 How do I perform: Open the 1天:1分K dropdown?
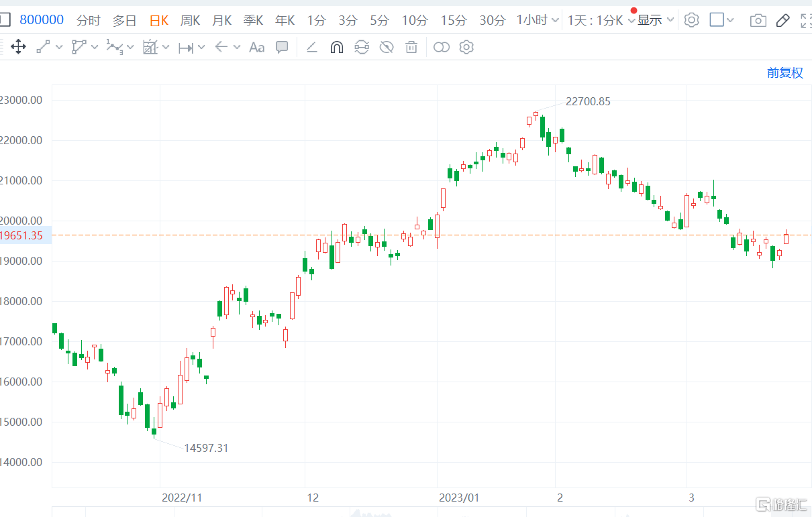coord(601,20)
